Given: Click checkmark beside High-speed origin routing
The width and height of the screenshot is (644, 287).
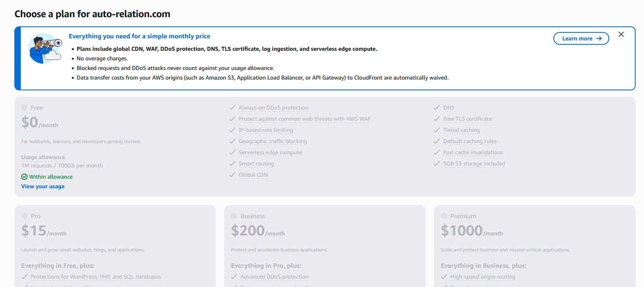Looking at the screenshot, I should click(x=444, y=277).
